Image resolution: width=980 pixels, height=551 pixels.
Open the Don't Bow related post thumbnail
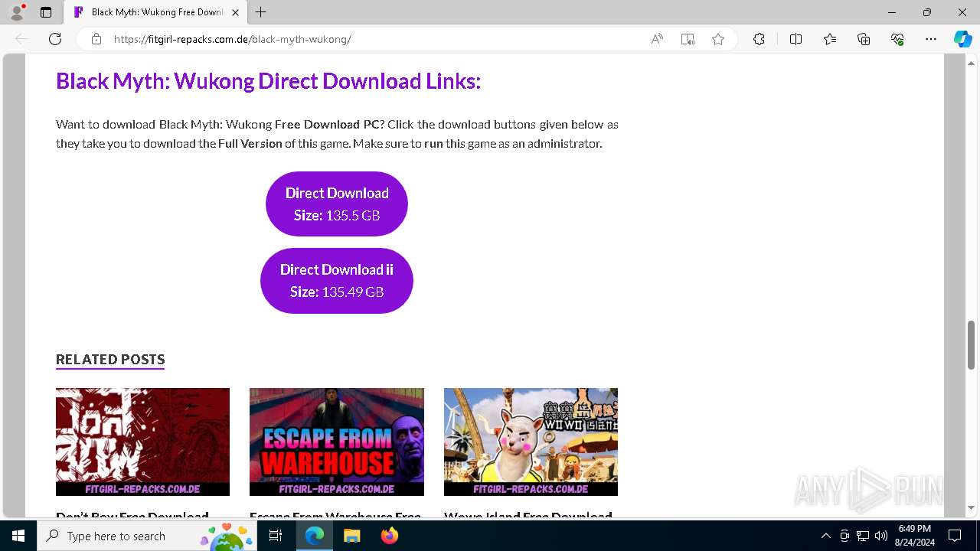pyautogui.click(x=142, y=442)
